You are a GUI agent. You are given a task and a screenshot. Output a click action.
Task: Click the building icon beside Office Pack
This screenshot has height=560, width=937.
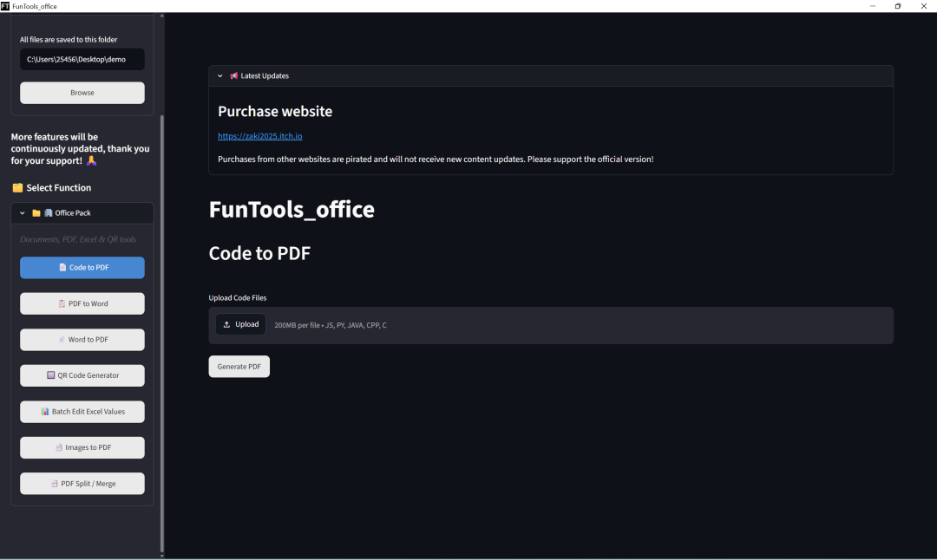click(x=49, y=213)
